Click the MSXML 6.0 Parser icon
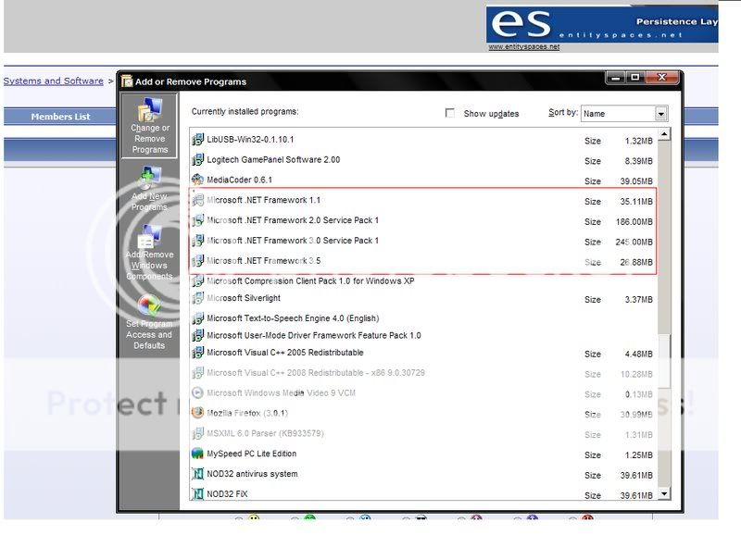 coord(197,435)
